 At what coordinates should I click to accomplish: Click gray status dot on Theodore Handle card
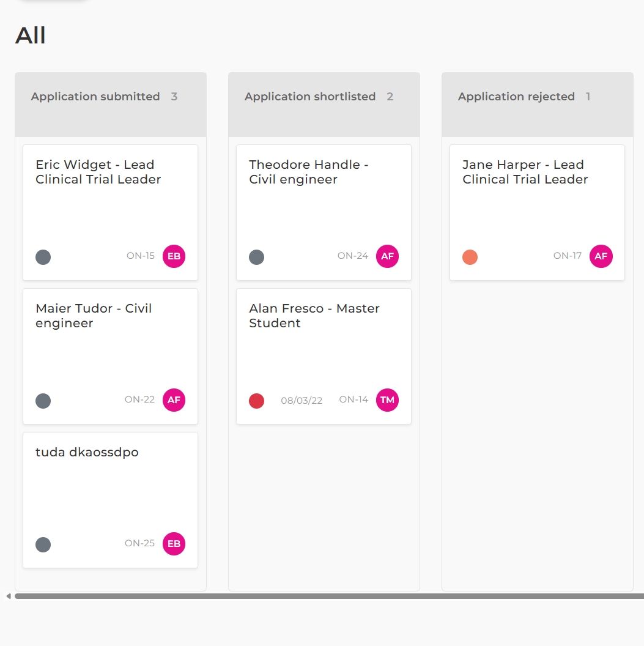(257, 257)
